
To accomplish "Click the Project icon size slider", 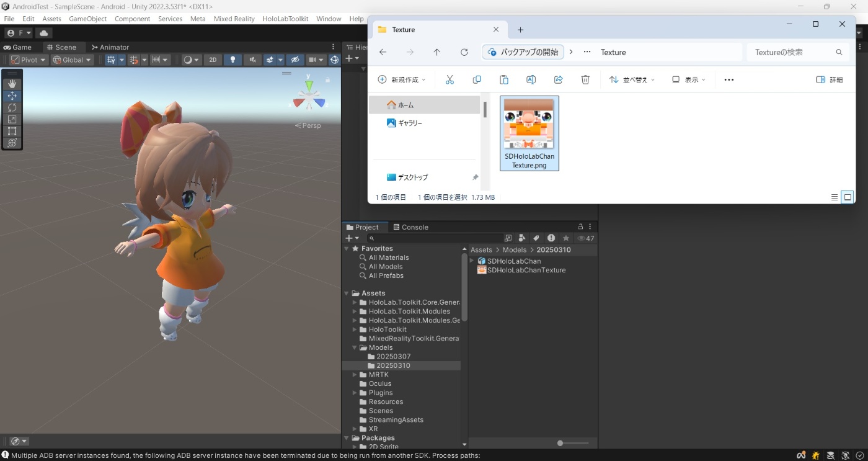I will pyautogui.click(x=572, y=443).
